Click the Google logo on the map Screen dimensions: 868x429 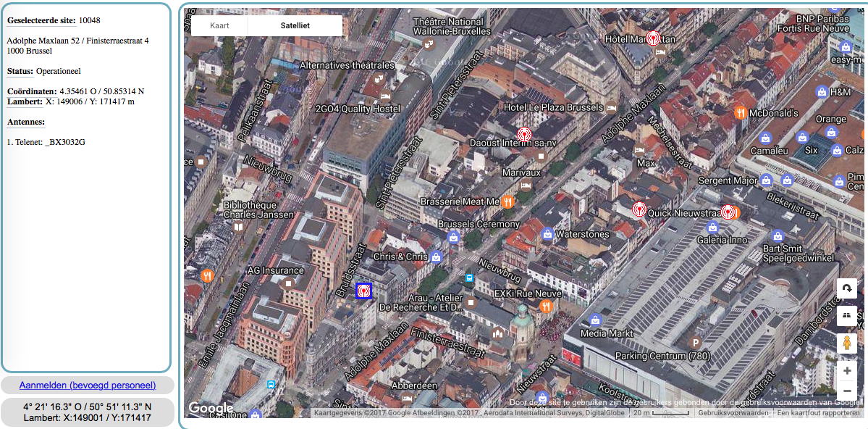pos(211,409)
